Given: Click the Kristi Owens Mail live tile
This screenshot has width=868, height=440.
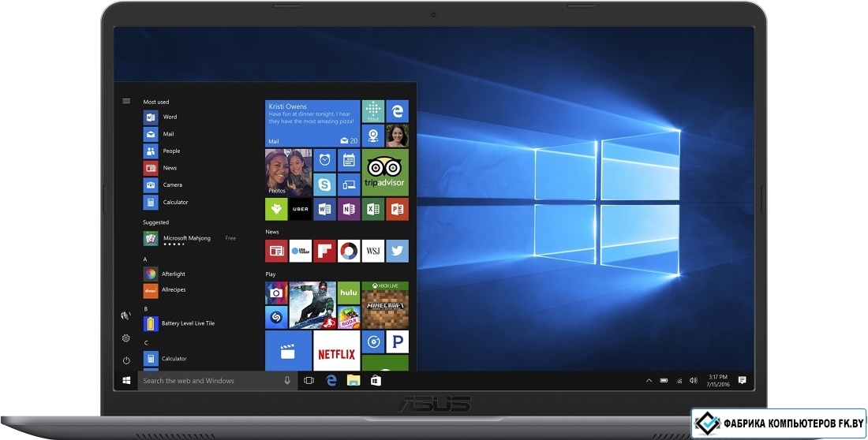Looking at the screenshot, I should coord(312,123).
